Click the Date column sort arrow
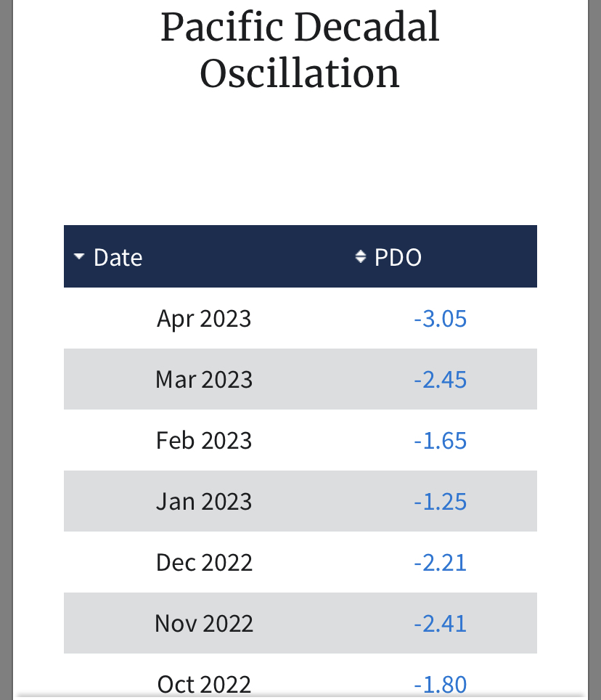Image resolution: width=601 pixels, height=700 pixels. [79, 256]
